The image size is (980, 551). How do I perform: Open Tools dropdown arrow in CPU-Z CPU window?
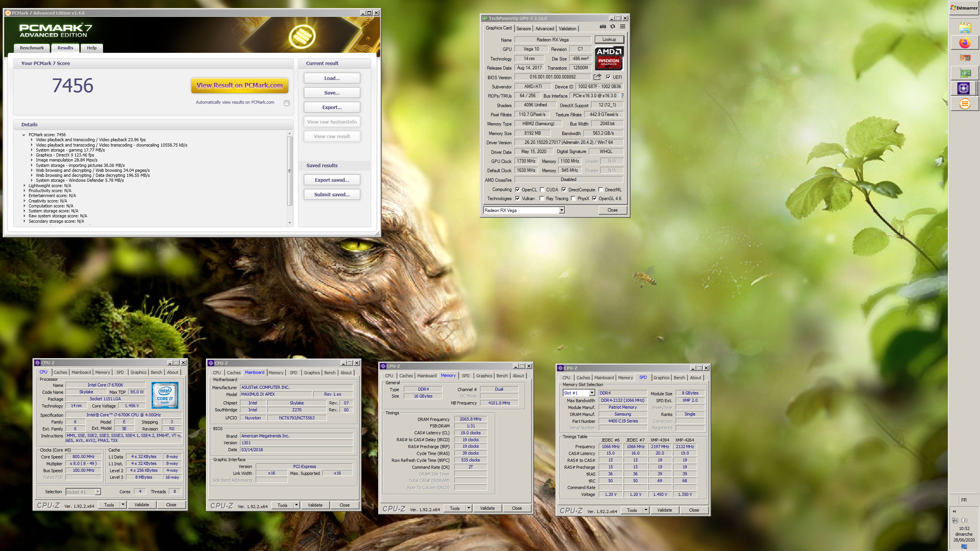pos(123,505)
